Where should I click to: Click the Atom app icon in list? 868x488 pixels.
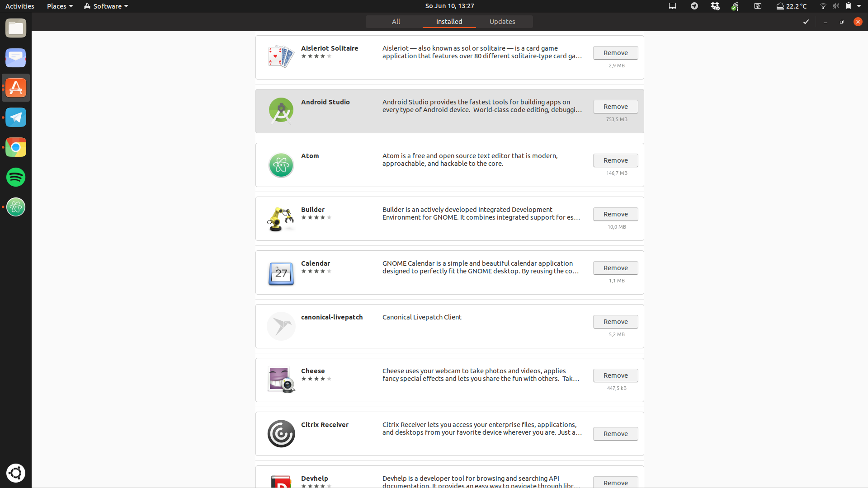tap(281, 165)
